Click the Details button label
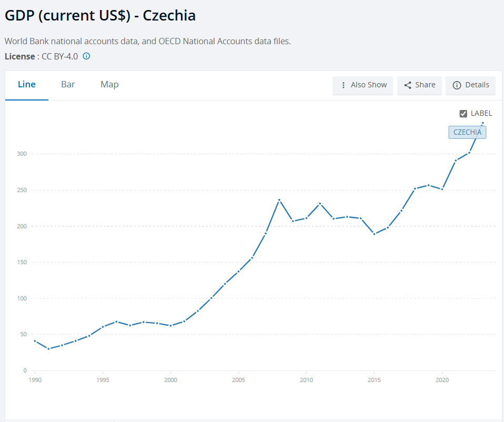This screenshot has width=504, height=422. [477, 85]
